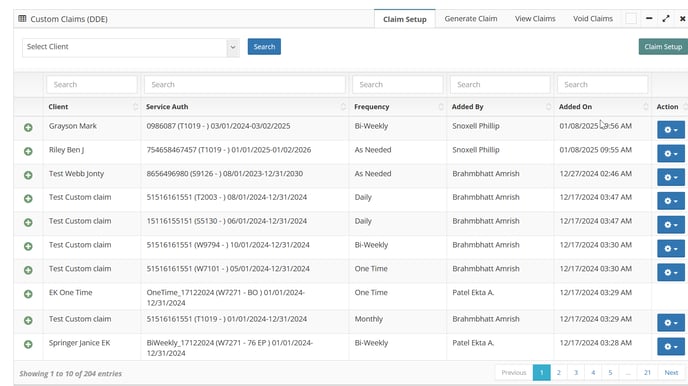Expand the EK One Time row plus icon
The image size is (688, 386).
point(28,294)
